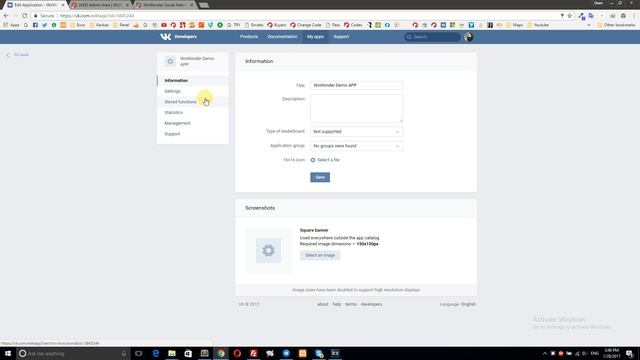Open Products in the VK header

click(x=249, y=37)
